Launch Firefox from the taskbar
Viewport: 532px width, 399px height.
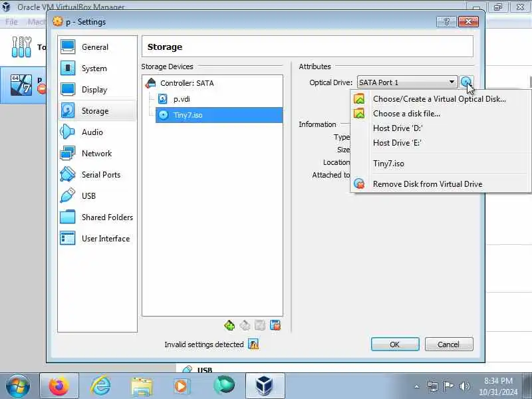click(x=59, y=386)
